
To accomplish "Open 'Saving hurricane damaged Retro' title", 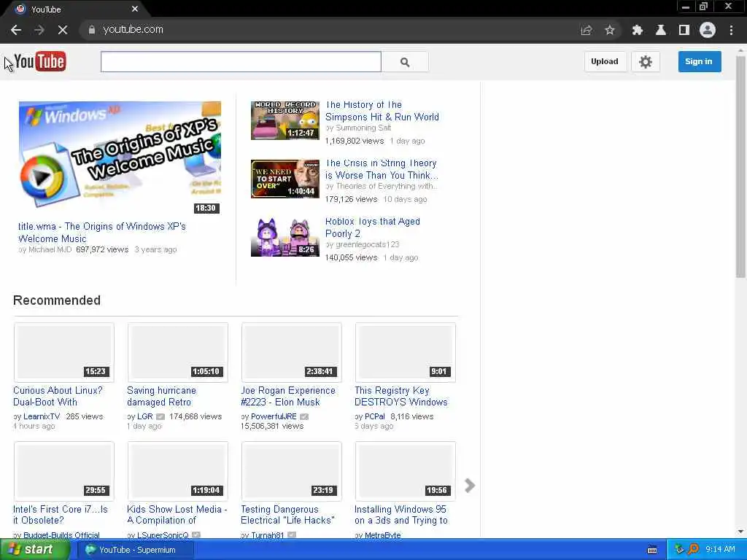I will click(161, 396).
